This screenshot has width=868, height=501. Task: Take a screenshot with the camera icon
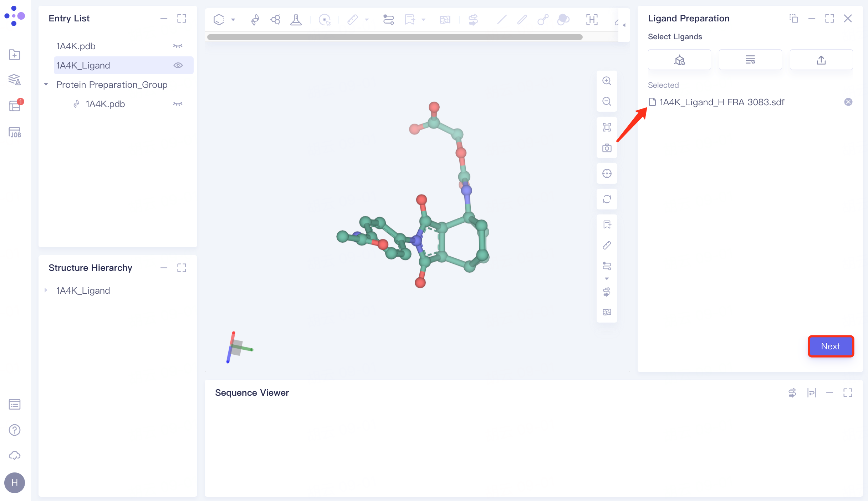pos(607,148)
